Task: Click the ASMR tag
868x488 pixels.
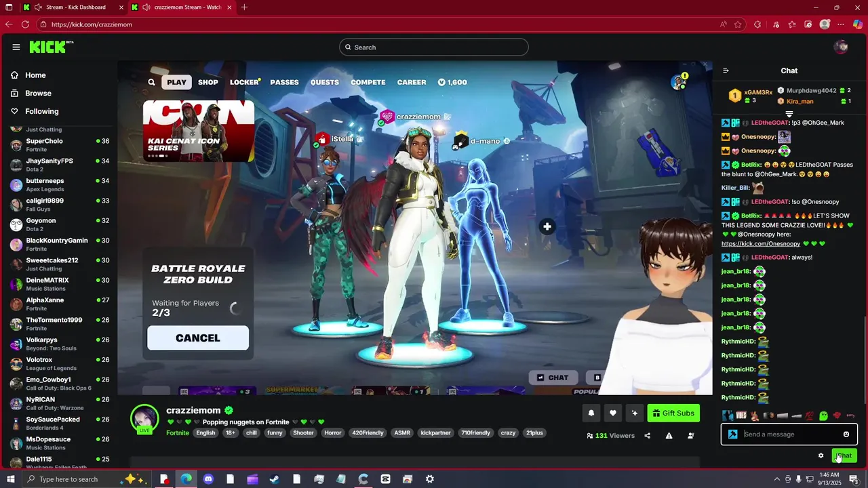Action: tap(402, 432)
